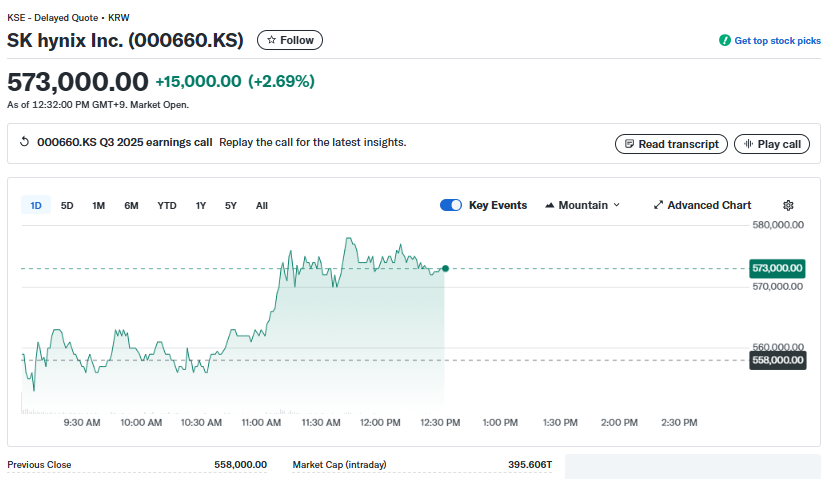This screenshot has height=479, width=834.
Task: Click the chart settings gear icon
Action: 788,205
